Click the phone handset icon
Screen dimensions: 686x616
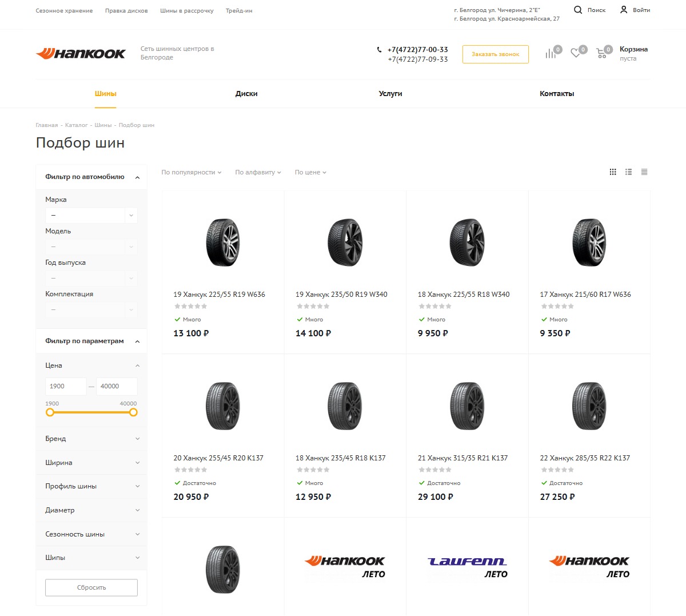(x=379, y=50)
